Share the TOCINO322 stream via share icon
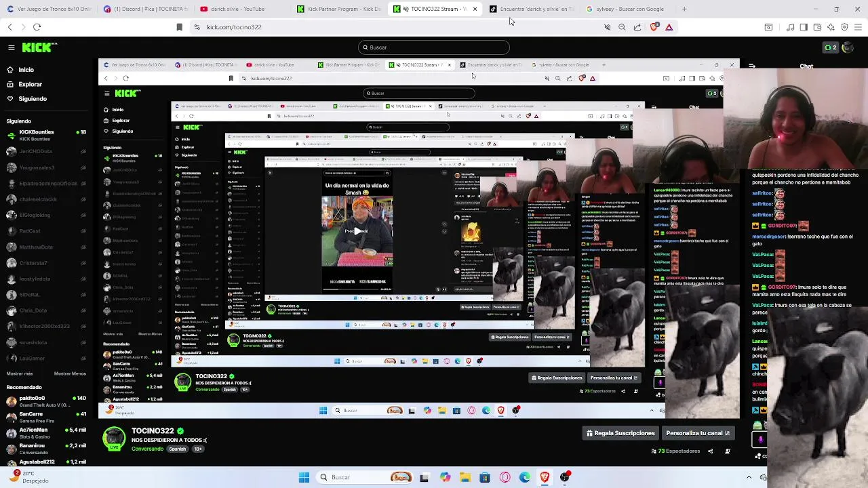Viewport: 868px width, 488px height. pyautogui.click(x=710, y=451)
